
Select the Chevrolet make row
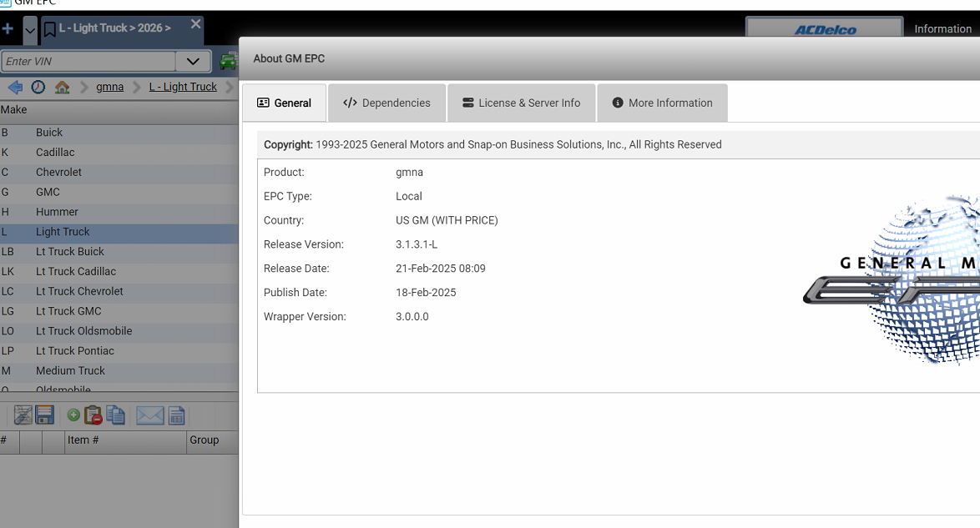[x=119, y=173]
